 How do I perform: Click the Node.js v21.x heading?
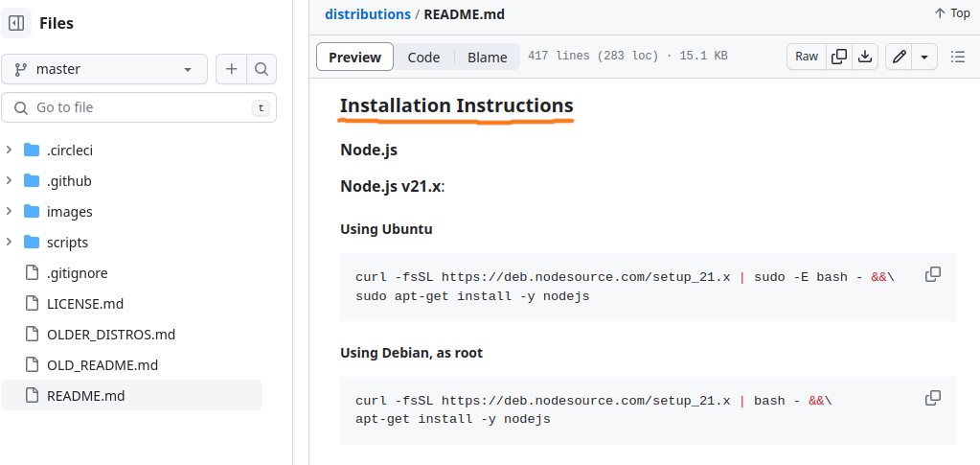392,187
